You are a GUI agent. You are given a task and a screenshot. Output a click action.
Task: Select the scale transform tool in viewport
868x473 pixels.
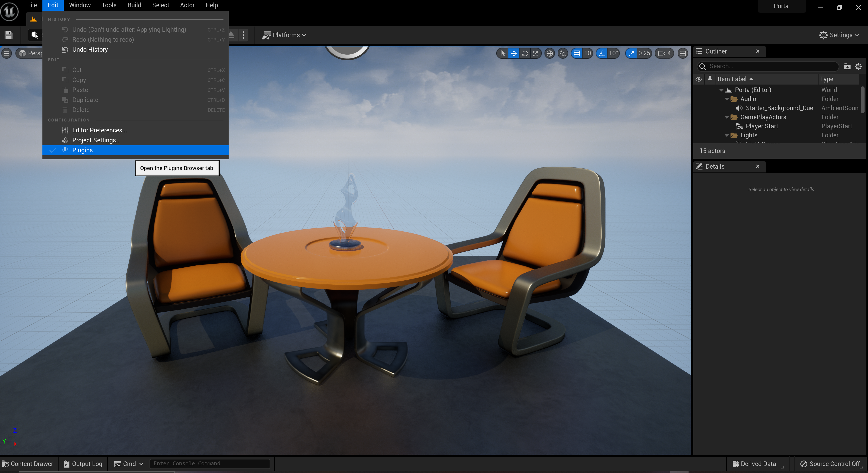(x=536, y=53)
